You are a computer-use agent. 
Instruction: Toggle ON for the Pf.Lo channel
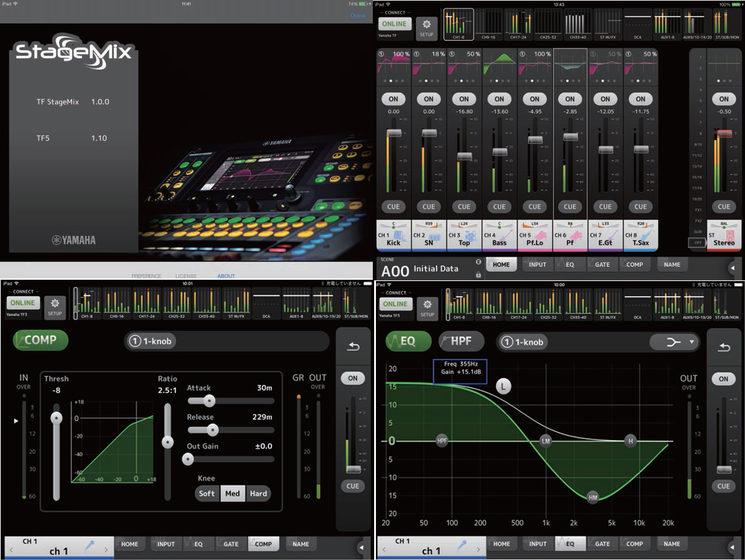pos(535,99)
